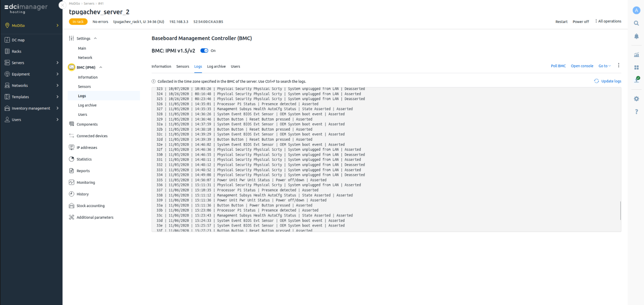This screenshot has width=644, height=305.
Task: Click the Poll BMC link
Action: (x=558, y=66)
